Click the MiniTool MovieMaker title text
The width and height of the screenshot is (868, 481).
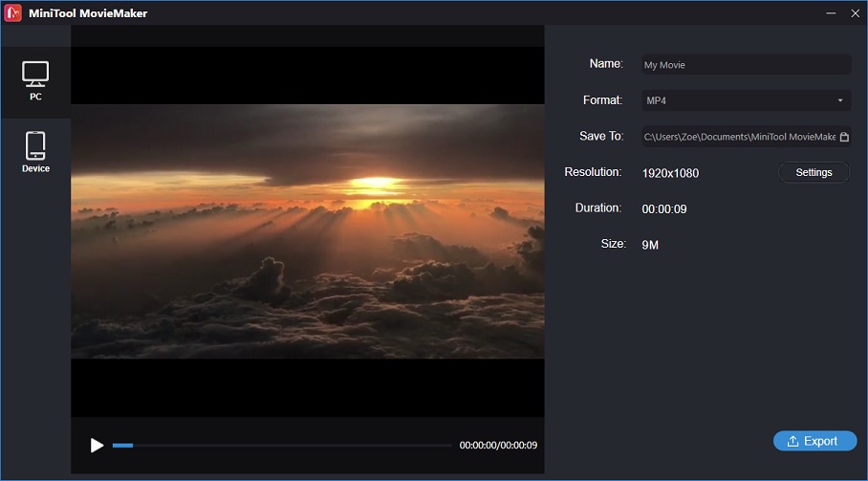click(x=88, y=13)
